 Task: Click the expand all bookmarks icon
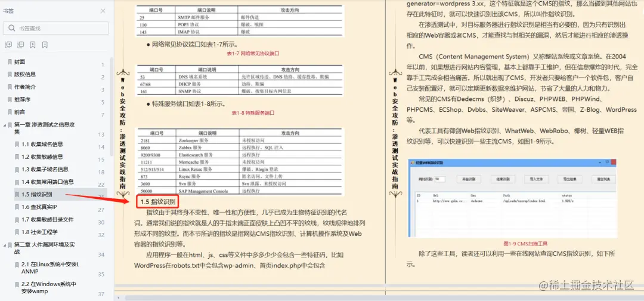[x=8, y=44]
